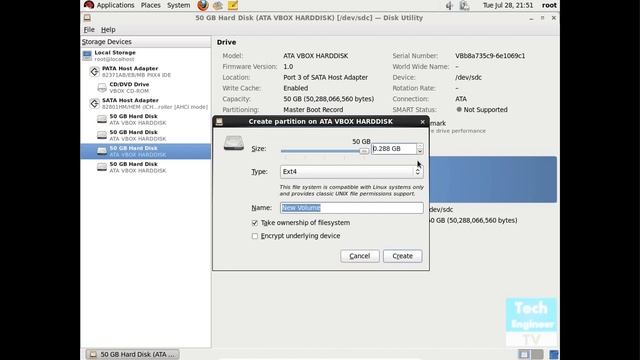This screenshot has width=640, height=360.
Task: Click the partition size slider handle
Action: tap(364, 151)
